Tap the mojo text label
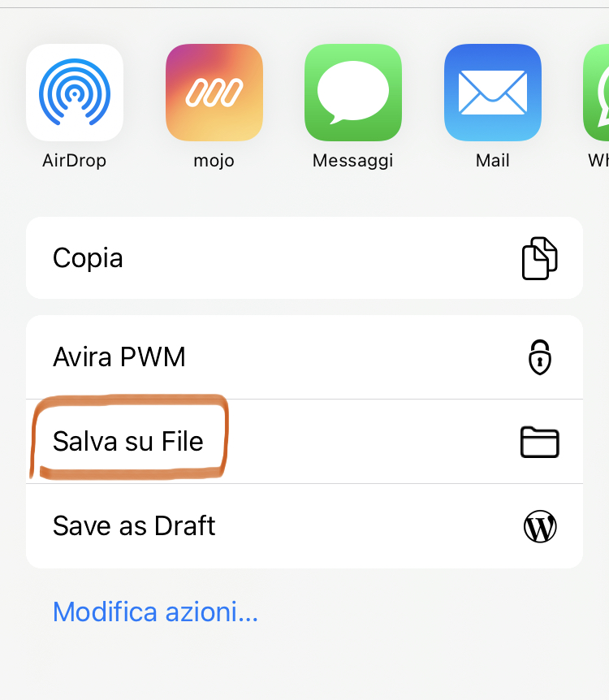The width and height of the screenshot is (609, 700). (214, 161)
